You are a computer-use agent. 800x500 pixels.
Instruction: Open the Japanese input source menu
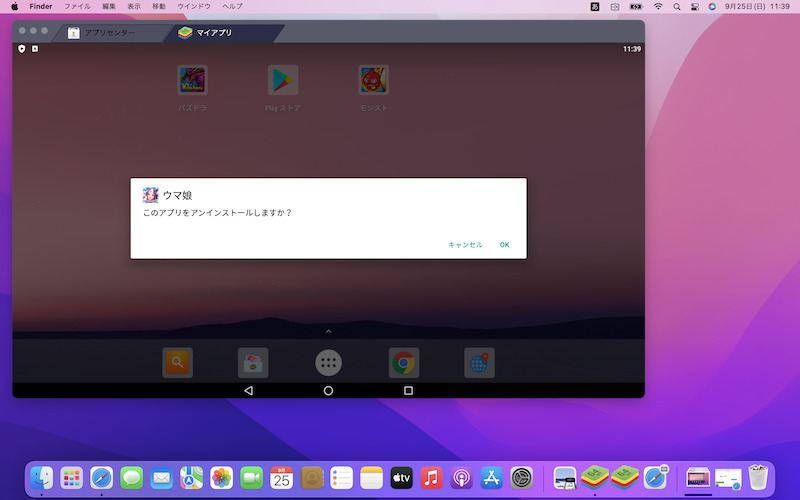[594, 6]
